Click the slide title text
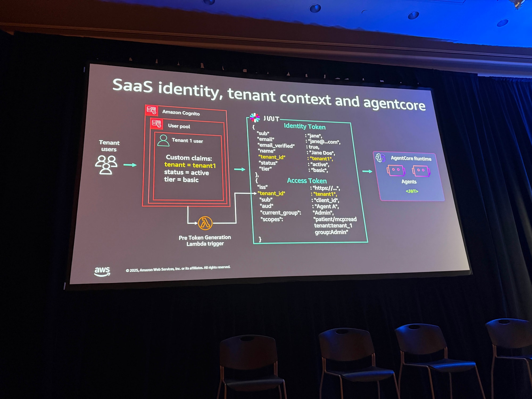The image size is (532, 399). tap(269, 94)
